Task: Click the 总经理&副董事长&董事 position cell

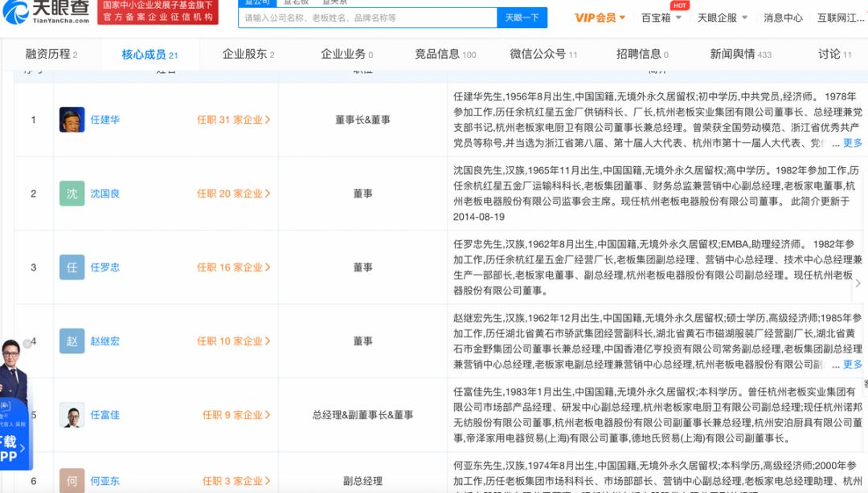Action: (362, 415)
